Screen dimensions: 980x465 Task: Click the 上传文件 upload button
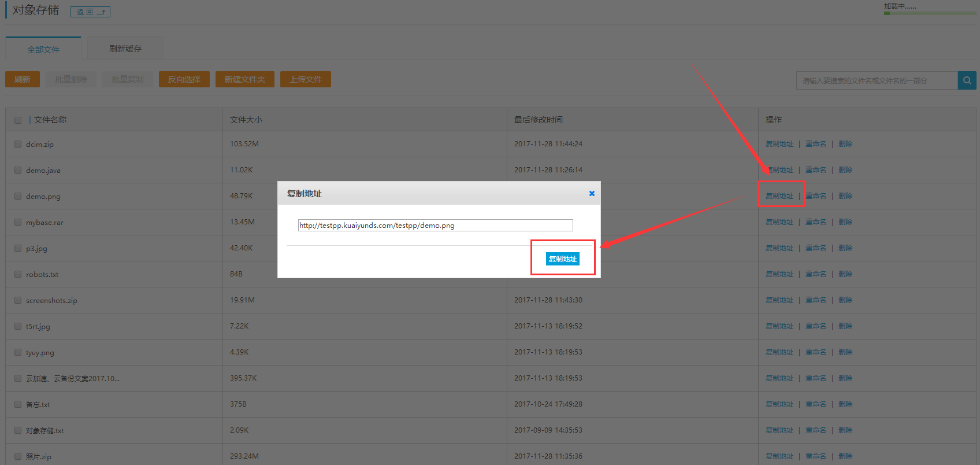click(x=306, y=79)
